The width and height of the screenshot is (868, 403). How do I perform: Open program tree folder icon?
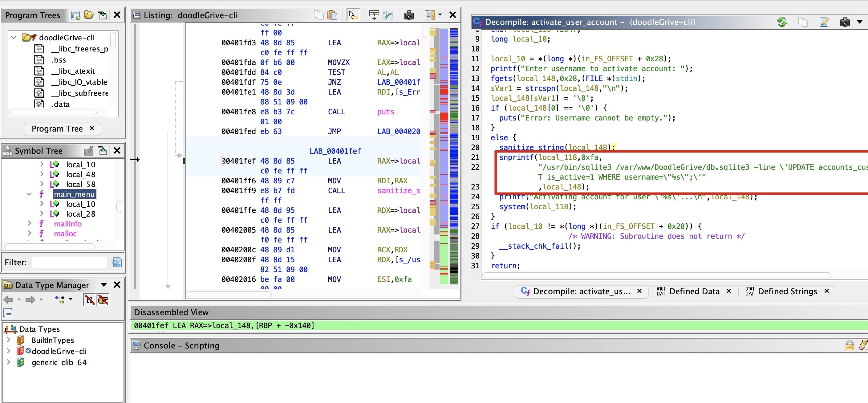(89, 15)
